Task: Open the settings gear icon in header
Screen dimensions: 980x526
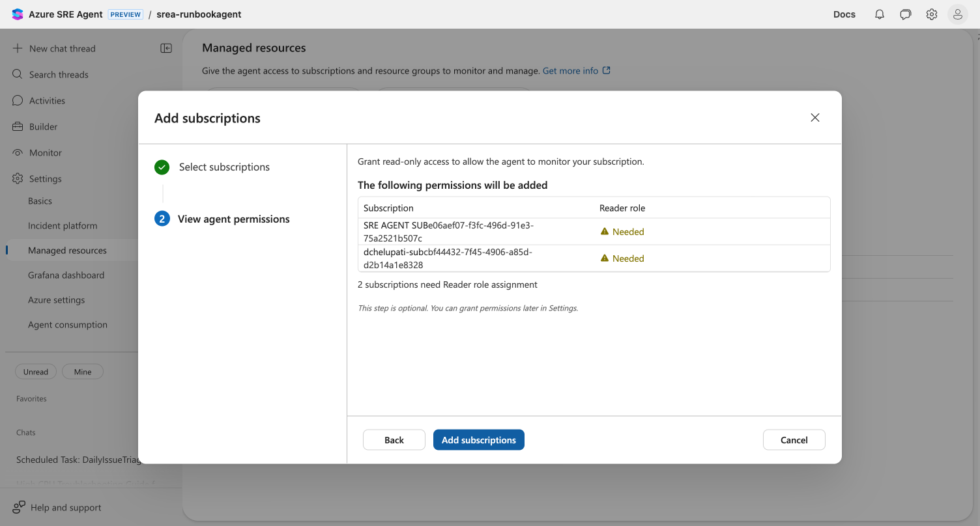Action: tap(932, 14)
